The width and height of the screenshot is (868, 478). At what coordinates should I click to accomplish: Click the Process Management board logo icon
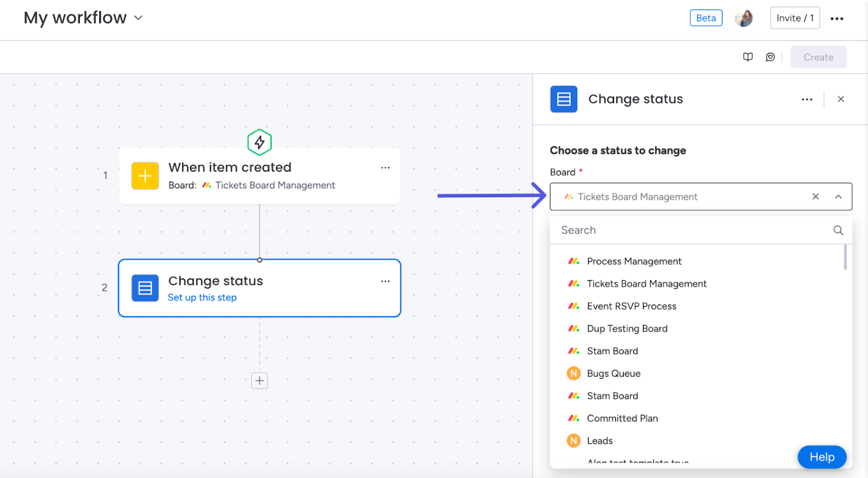coord(573,261)
